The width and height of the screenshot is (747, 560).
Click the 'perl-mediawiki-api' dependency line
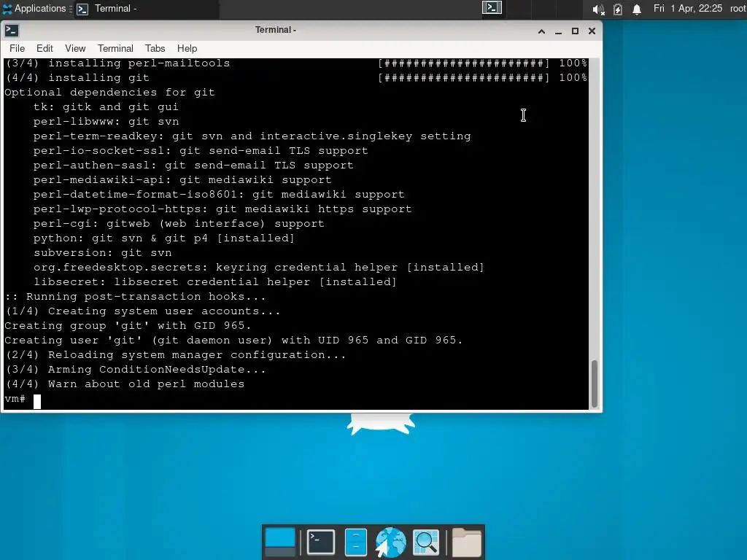[x=182, y=180]
